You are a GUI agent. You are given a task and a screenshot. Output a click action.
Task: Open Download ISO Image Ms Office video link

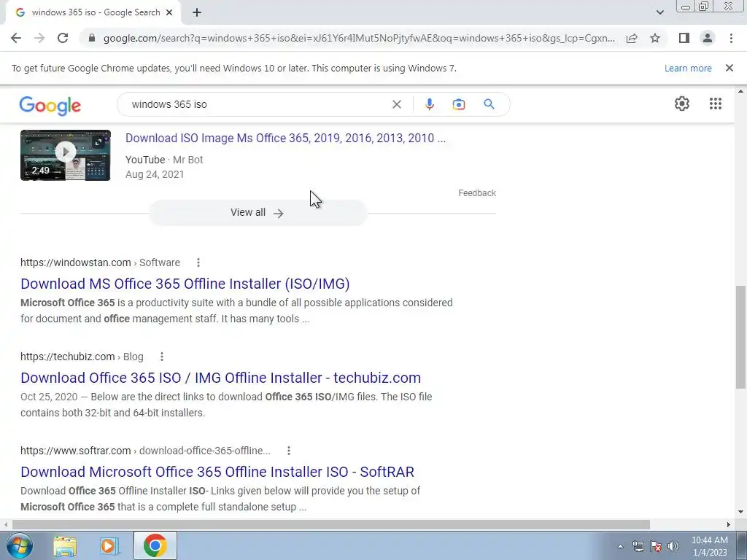coord(285,138)
